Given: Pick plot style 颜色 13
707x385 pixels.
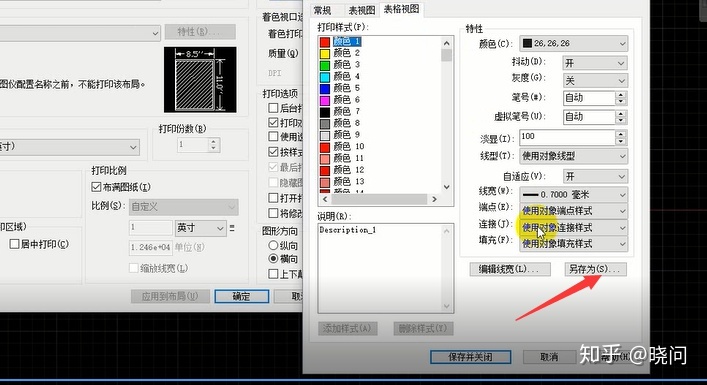Looking at the screenshot, I should click(x=349, y=182).
